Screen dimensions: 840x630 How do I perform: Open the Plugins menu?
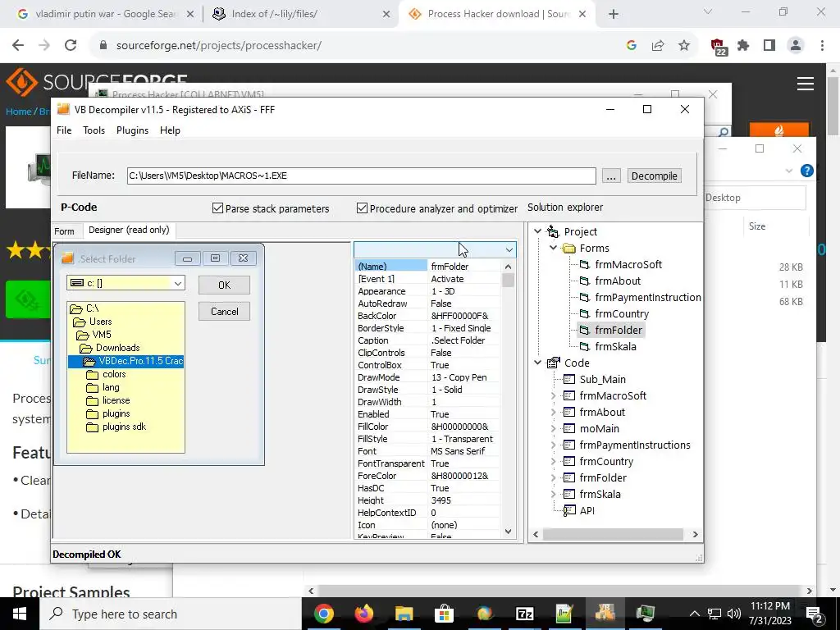point(132,130)
